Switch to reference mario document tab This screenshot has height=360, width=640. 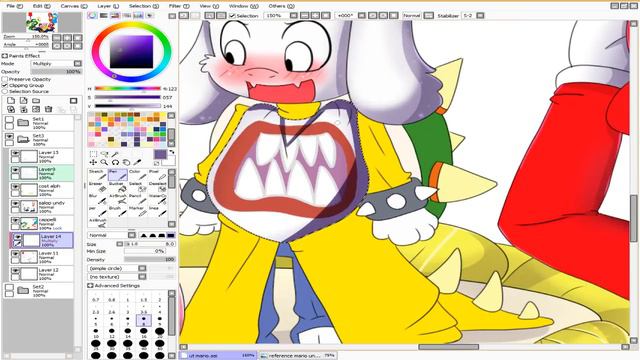tap(298, 356)
